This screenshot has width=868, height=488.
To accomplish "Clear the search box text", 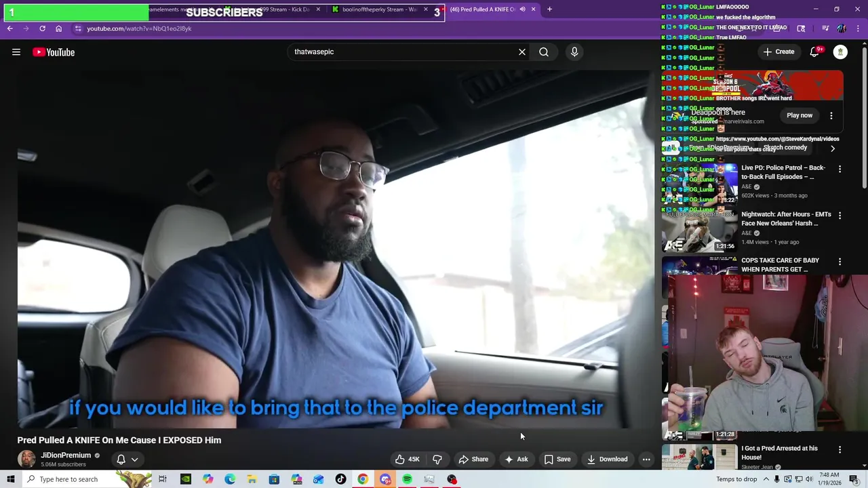I will pyautogui.click(x=522, y=52).
